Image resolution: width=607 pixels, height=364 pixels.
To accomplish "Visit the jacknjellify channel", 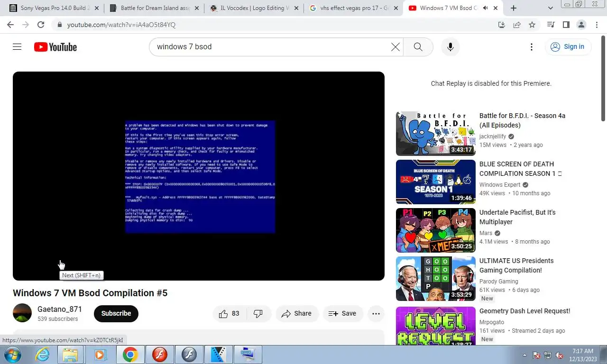I will [493, 136].
